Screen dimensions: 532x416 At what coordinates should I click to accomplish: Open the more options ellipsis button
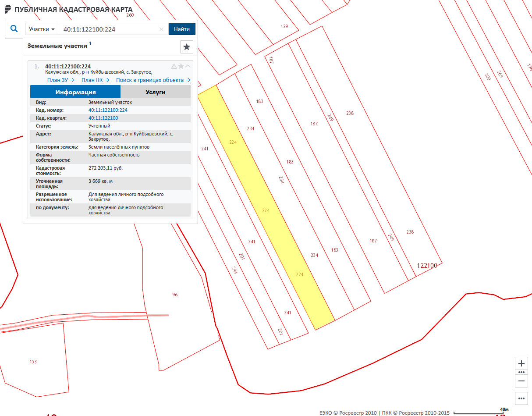(x=521, y=398)
